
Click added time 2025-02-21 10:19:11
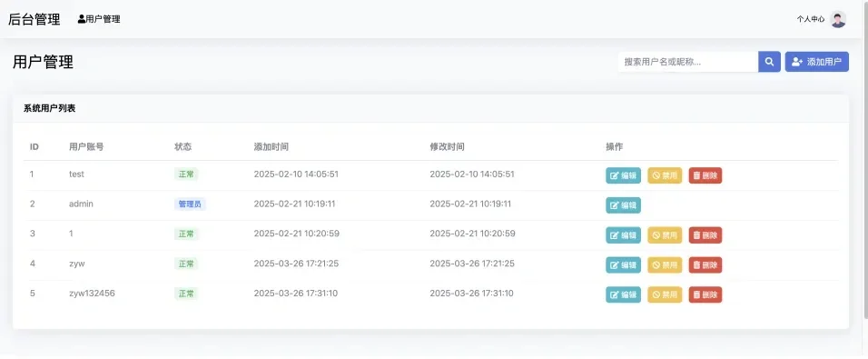point(294,204)
